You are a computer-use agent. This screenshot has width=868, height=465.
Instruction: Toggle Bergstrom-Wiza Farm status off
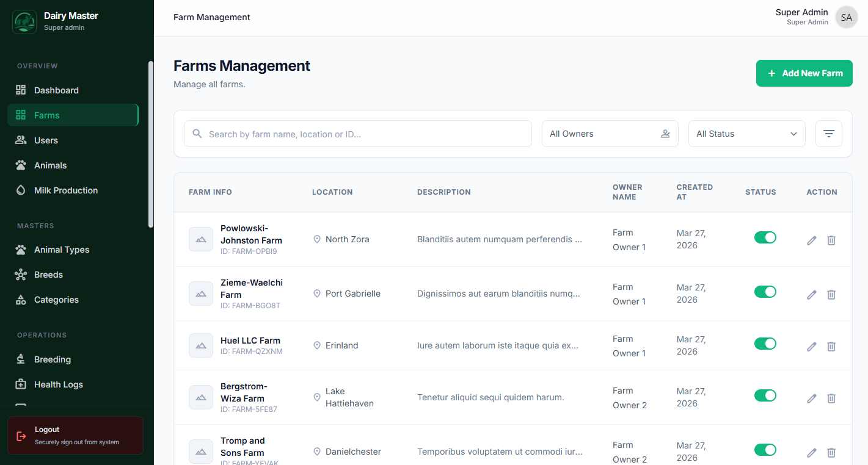(765, 395)
